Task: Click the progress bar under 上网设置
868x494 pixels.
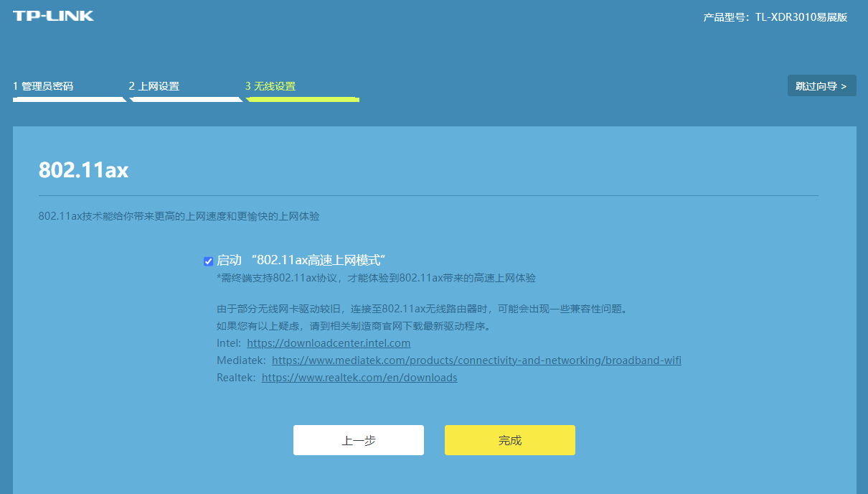Action: coord(186,98)
